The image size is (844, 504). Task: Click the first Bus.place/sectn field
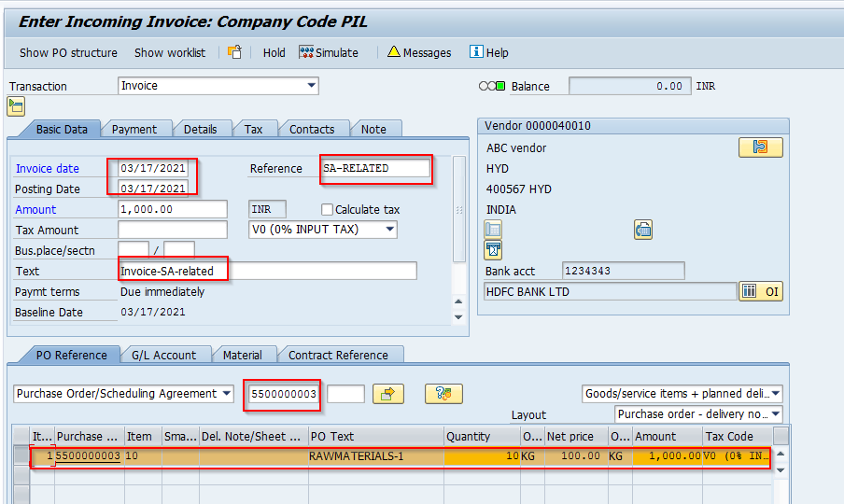[134, 250]
